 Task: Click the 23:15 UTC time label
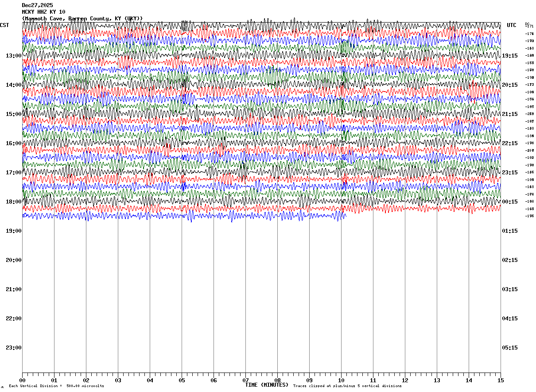click(510, 173)
